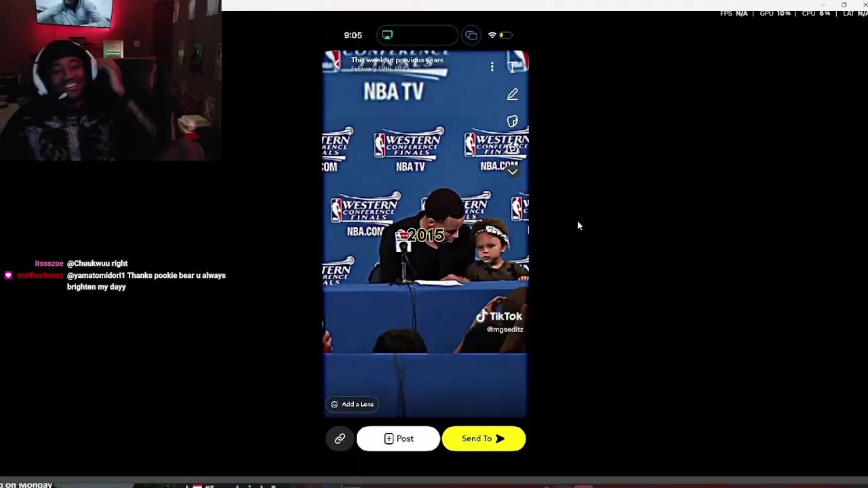Click the heart badge beside the chat username
Screen dimensions: 868x488
8,276
